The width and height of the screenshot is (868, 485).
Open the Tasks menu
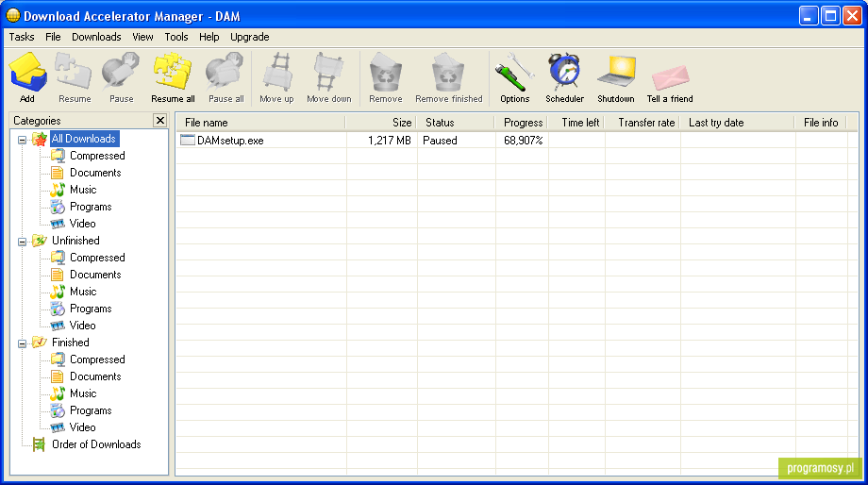pyautogui.click(x=22, y=37)
